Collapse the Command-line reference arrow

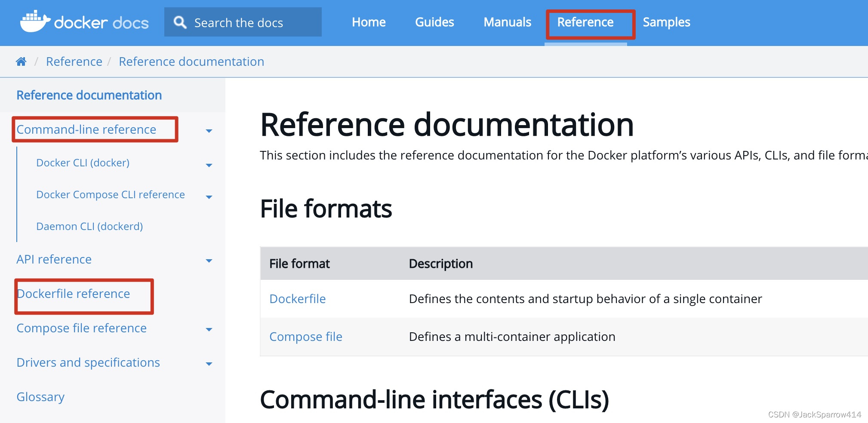point(209,131)
